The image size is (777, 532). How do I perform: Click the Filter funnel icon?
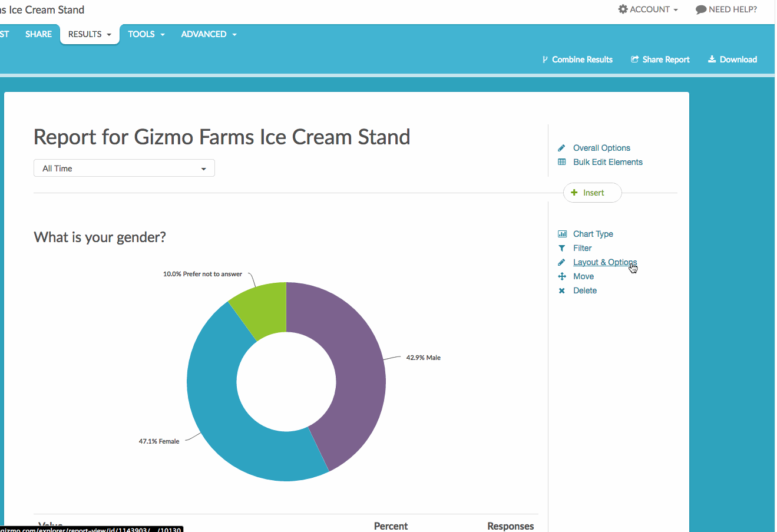click(562, 248)
